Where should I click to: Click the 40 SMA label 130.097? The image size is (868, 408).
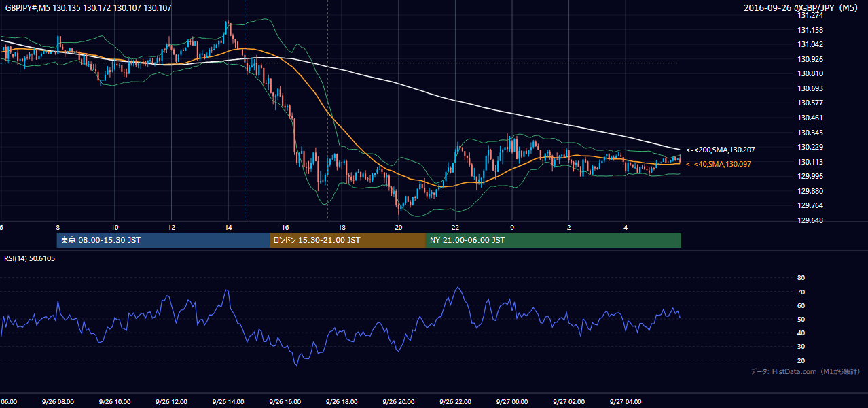[719, 164]
